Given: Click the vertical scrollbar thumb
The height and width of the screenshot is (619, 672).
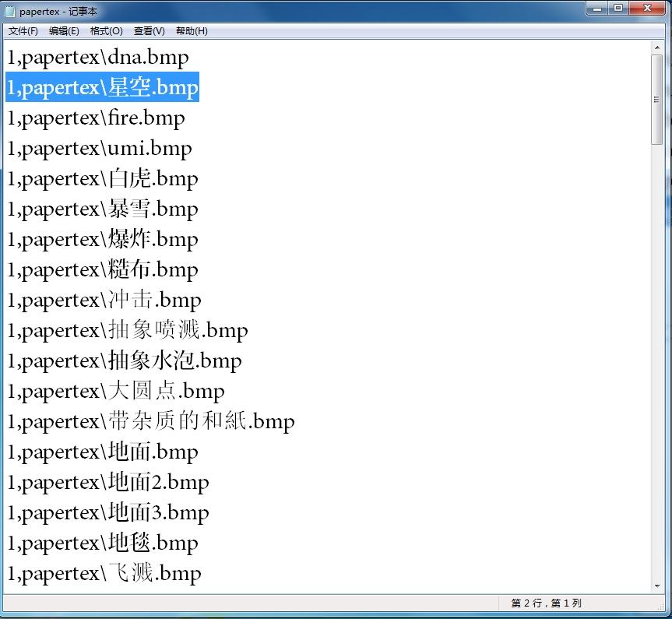Looking at the screenshot, I should tap(657, 99).
